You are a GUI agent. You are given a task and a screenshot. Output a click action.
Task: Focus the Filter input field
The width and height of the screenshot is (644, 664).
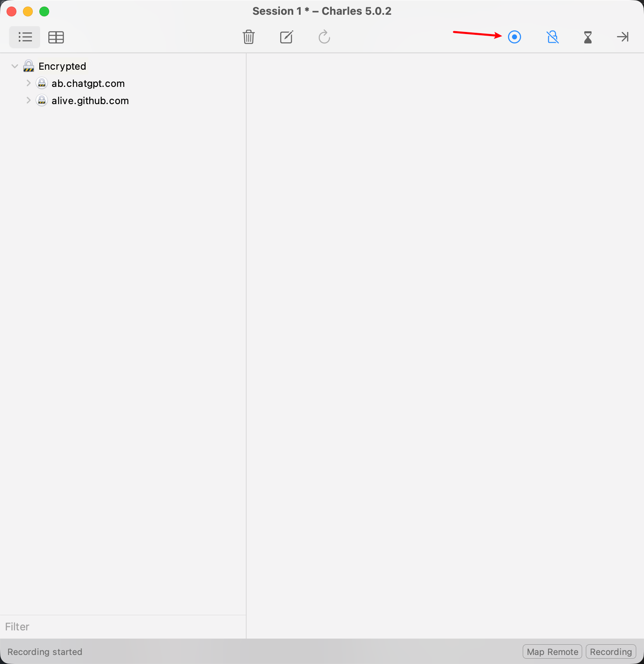[x=123, y=627]
